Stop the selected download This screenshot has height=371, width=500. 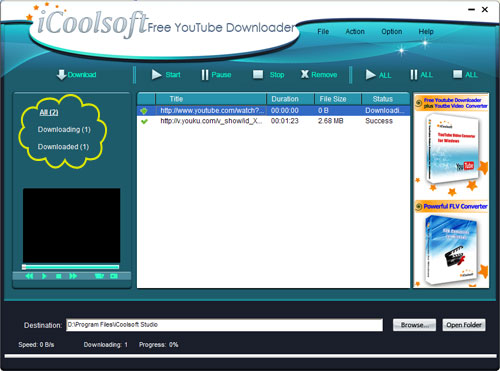[268, 75]
